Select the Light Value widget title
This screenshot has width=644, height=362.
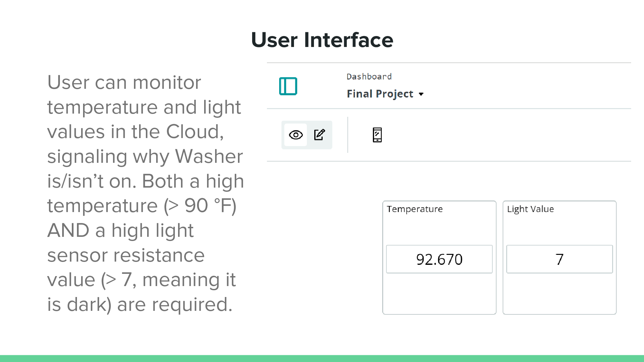(530, 209)
